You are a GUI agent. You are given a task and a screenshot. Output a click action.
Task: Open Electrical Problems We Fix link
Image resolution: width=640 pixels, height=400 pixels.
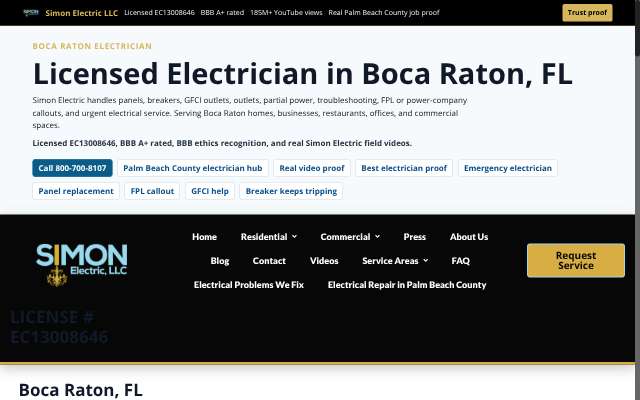pos(249,285)
